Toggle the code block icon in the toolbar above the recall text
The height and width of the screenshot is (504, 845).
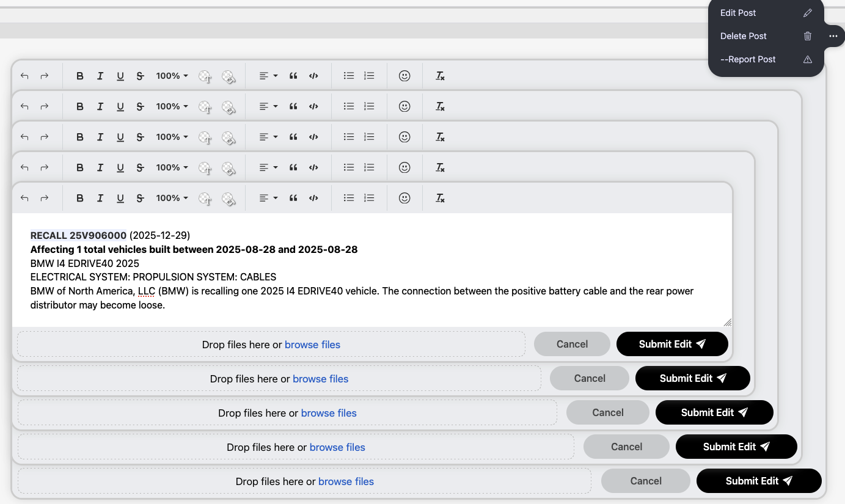pyautogui.click(x=313, y=198)
